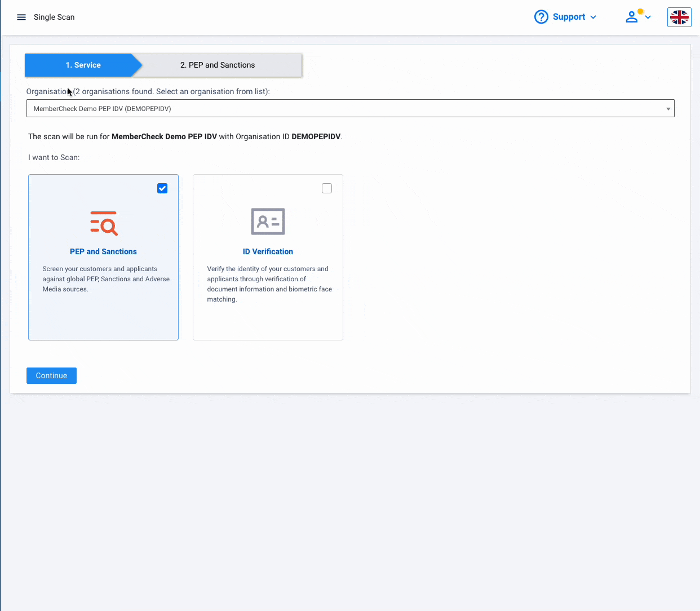Click the Continue button

pos(51,375)
